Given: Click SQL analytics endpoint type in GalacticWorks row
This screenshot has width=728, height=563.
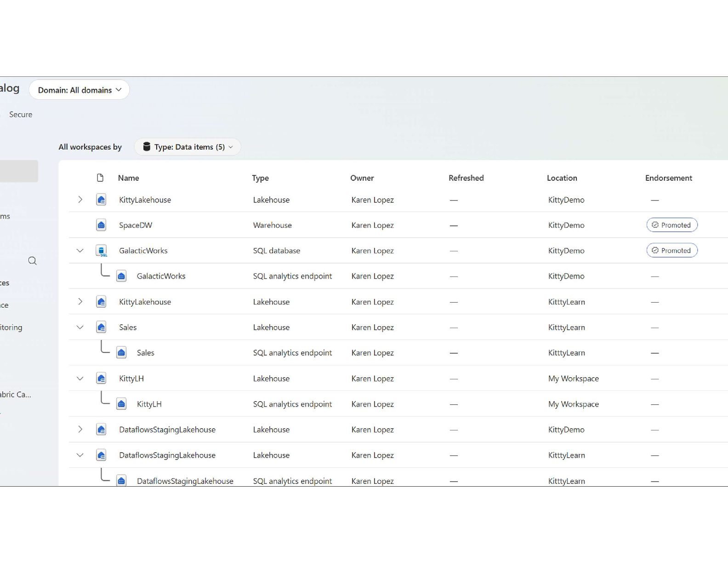Looking at the screenshot, I should point(292,276).
